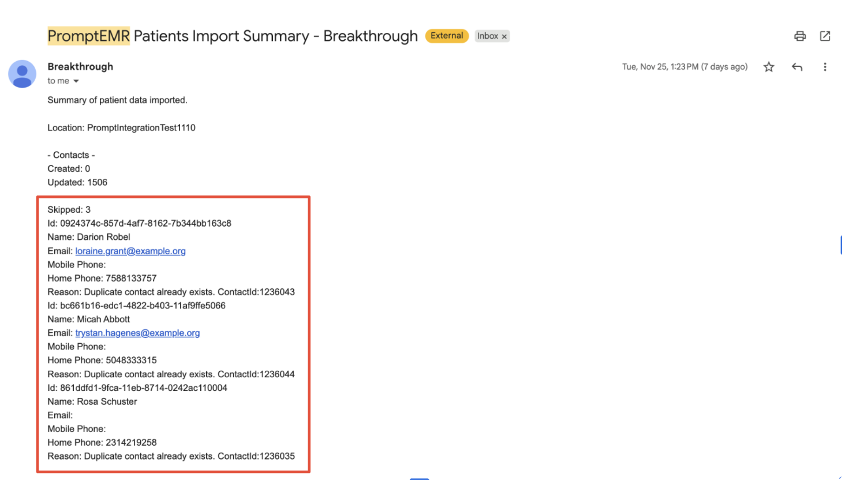The height and width of the screenshot is (504, 860).
Task: Click the Id line starting with bc661b16
Action: (136, 306)
